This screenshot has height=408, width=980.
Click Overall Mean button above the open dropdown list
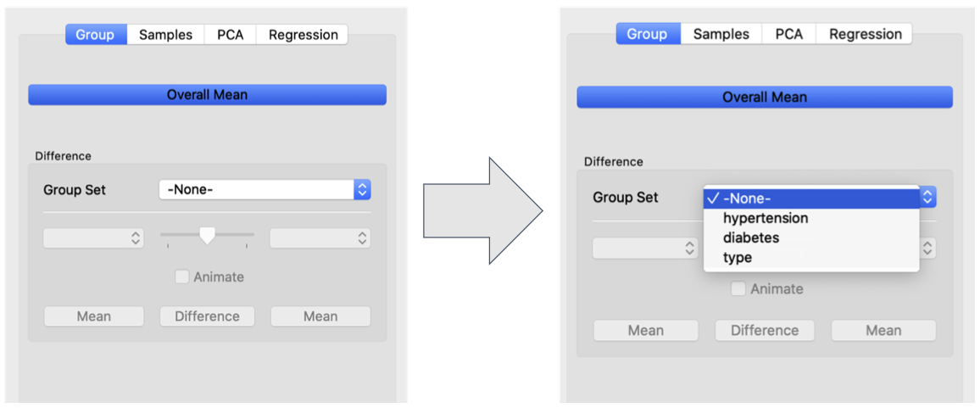[765, 98]
